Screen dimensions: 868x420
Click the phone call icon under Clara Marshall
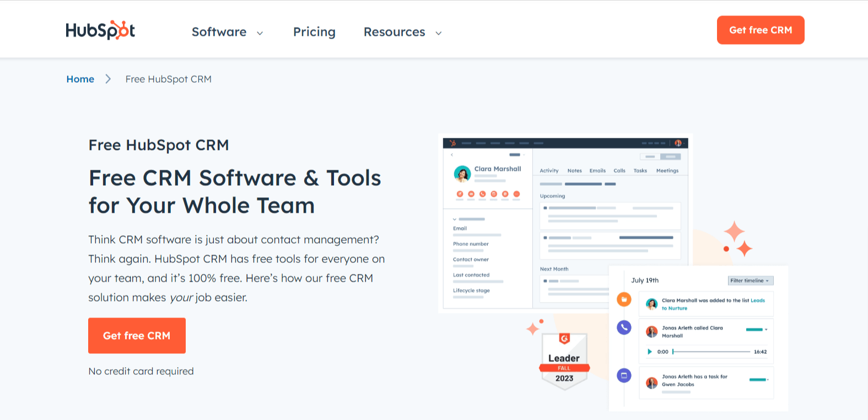coord(483,194)
